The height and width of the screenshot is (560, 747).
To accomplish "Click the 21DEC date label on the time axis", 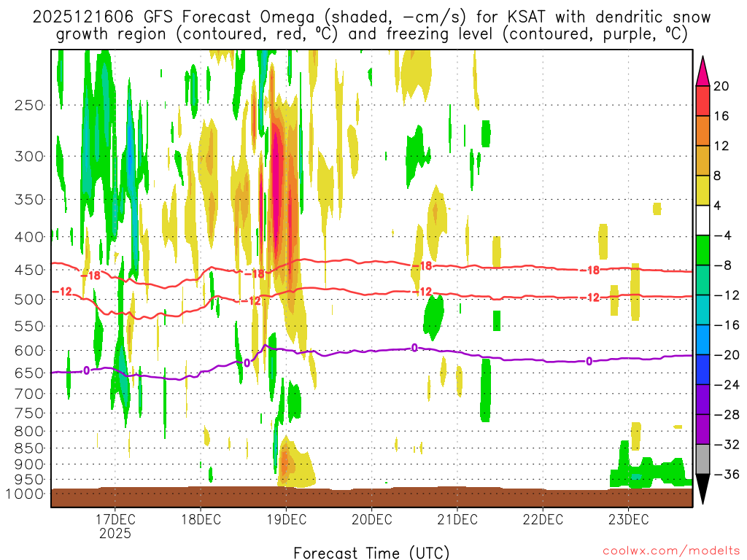I will pos(457,519).
